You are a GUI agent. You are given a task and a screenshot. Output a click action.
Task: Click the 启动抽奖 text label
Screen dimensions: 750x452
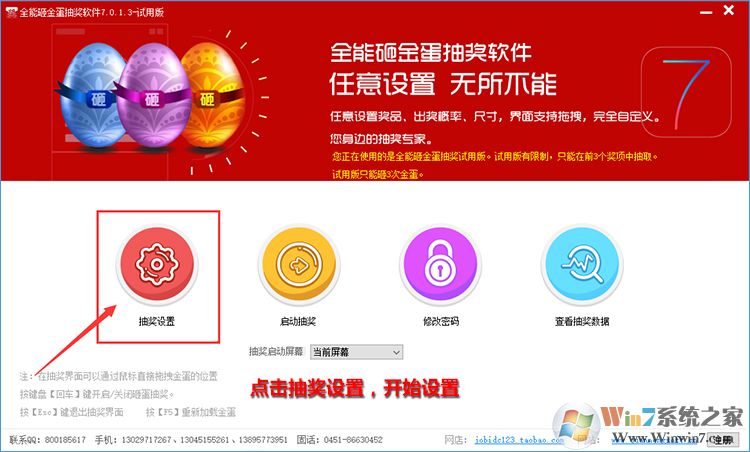point(298,321)
